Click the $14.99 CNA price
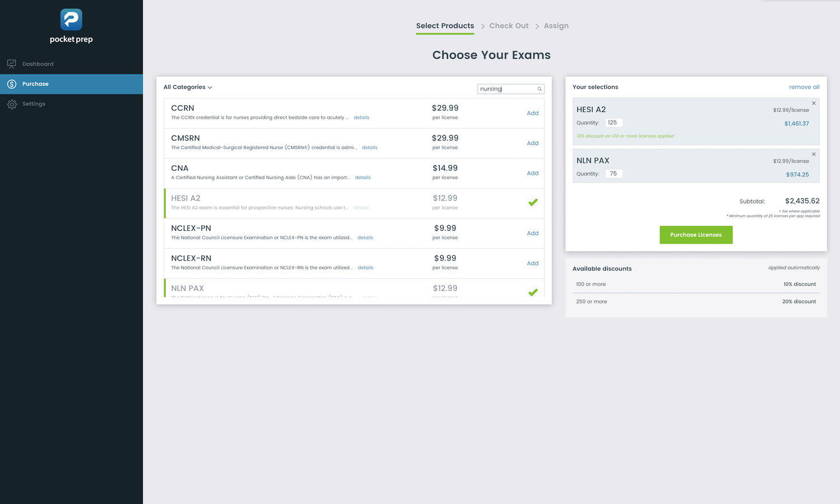840x504 pixels. coord(445,168)
